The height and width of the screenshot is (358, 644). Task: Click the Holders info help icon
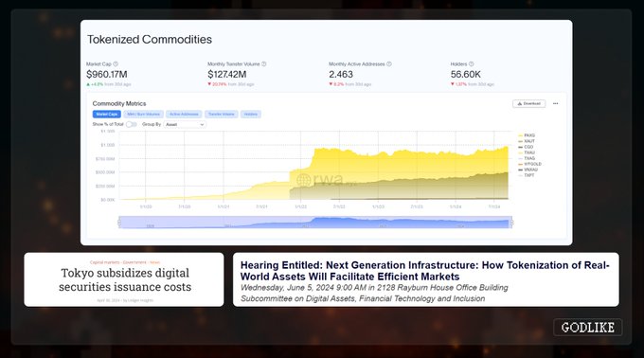click(471, 64)
